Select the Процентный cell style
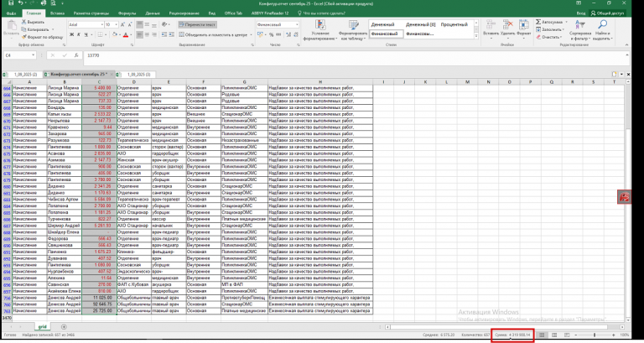644x343 pixels. 454,24
